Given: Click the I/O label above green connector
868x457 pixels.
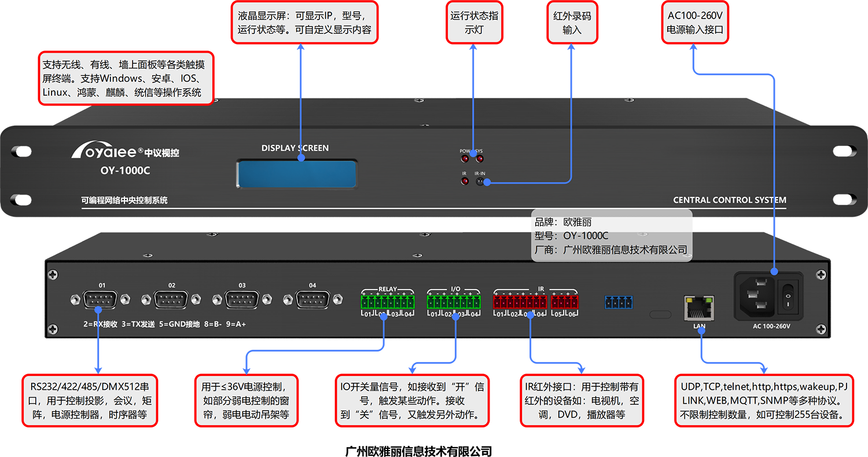Looking at the screenshot, I should [455, 288].
